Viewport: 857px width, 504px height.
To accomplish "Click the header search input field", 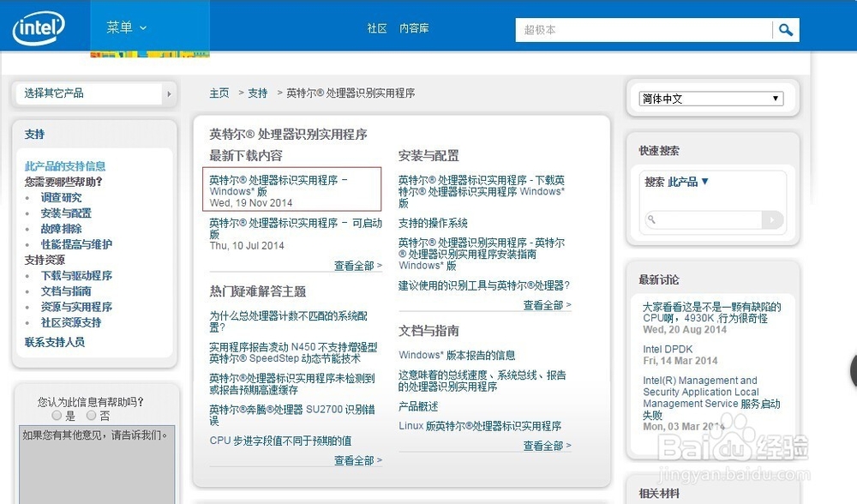I will [x=644, y=30].
